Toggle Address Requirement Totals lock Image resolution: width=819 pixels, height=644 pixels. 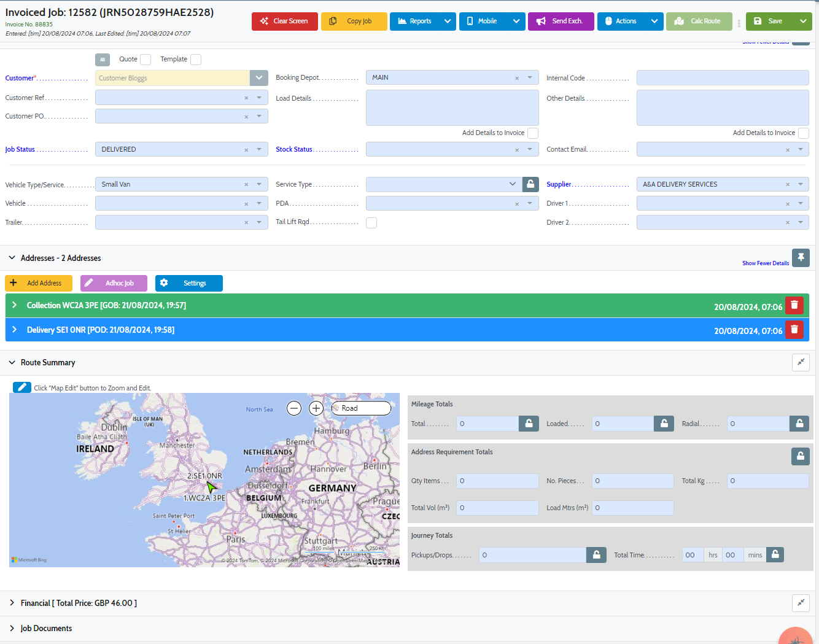[x=800, y=456]
